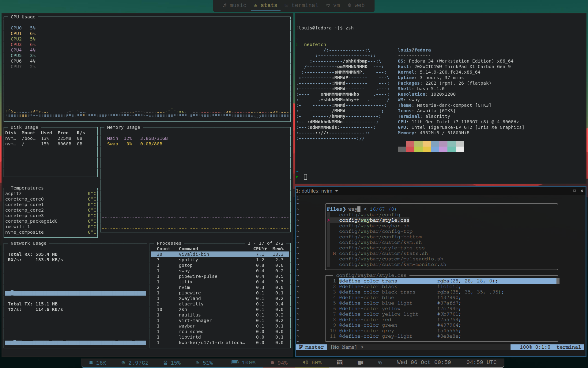Click the red swatch in the neofetch palette
The width and height of the screenshot is (588, 368).
(x=410, y=146)
